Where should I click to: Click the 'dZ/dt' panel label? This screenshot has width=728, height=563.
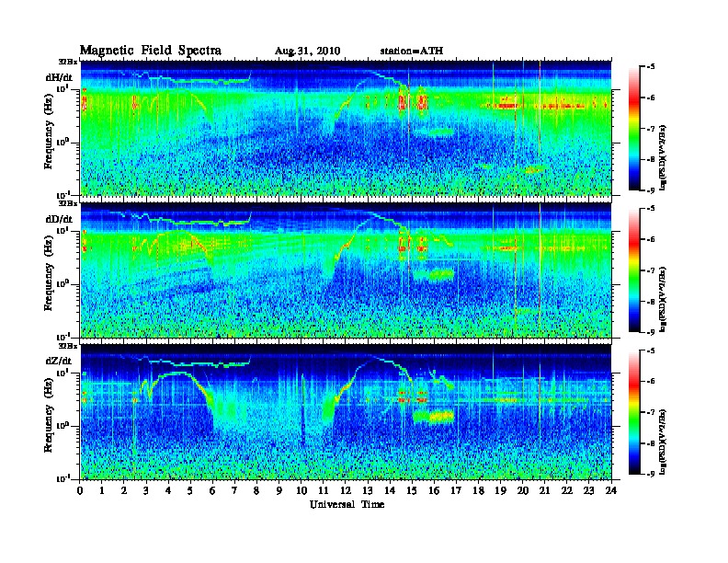(59, 361)
